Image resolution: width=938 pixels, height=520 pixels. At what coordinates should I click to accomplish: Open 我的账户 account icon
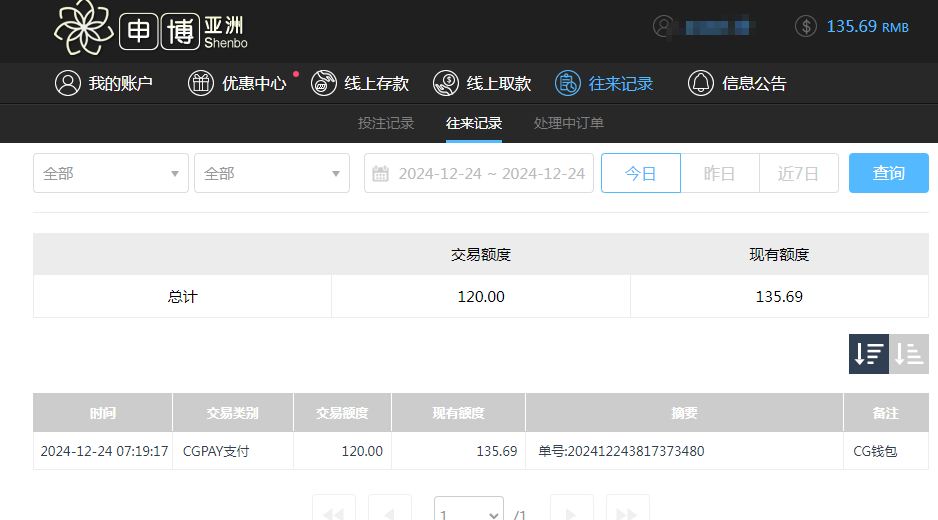pos(67,83)
